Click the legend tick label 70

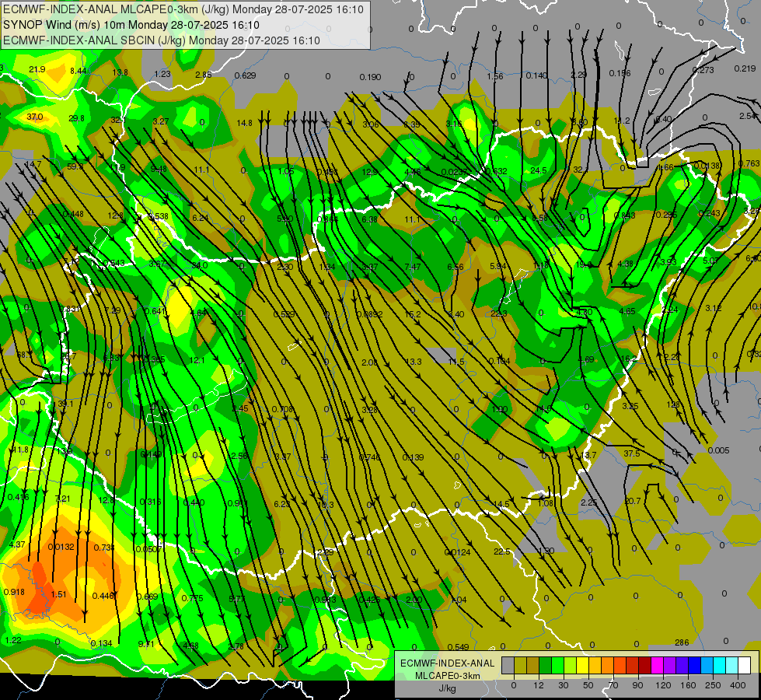tap(613, 685)
